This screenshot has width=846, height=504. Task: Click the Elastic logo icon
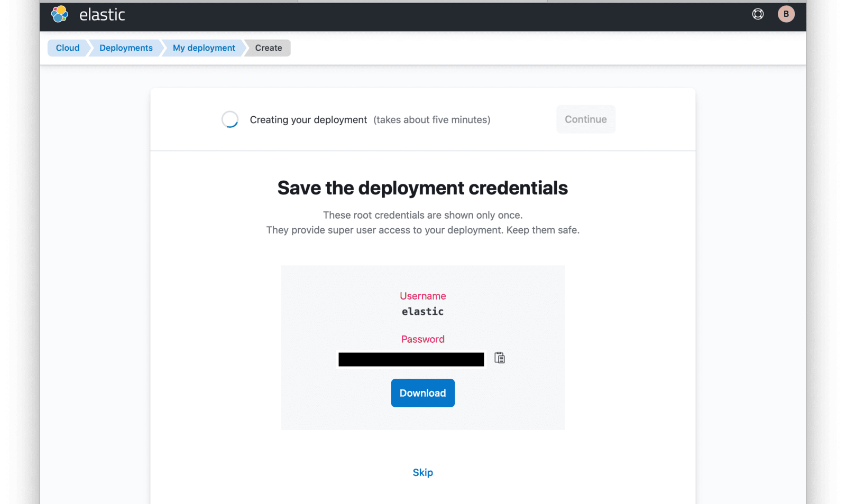[x=60, y=14]
